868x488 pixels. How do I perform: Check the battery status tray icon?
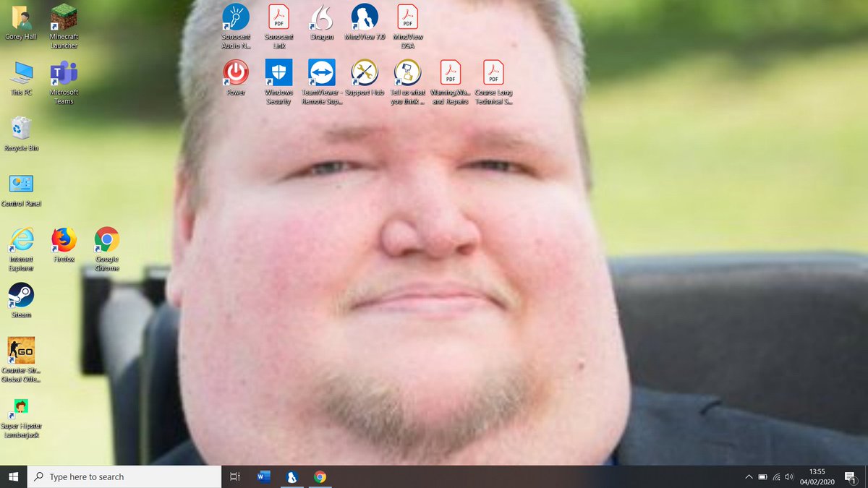click(762, 477)
